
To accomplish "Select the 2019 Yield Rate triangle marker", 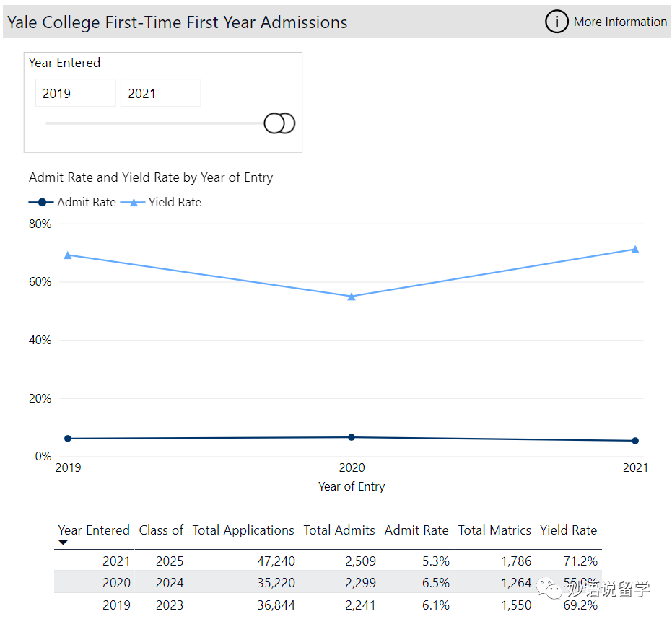I will 68,255.
